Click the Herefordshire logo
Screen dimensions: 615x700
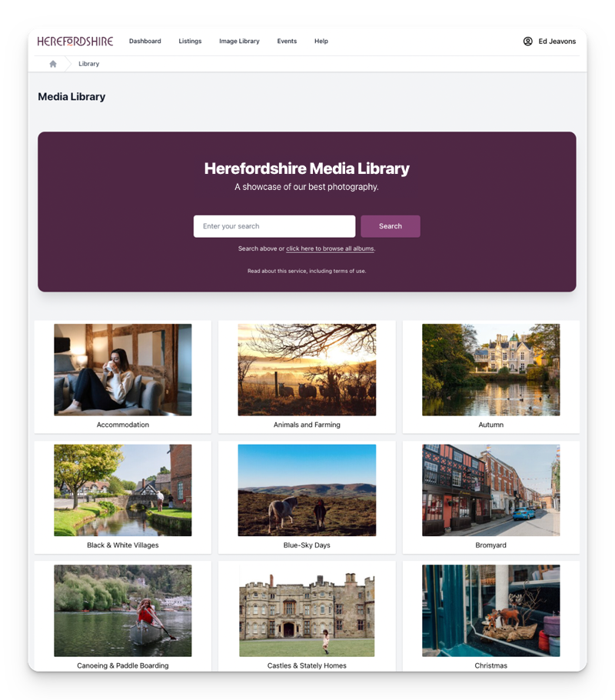(75, 42)
